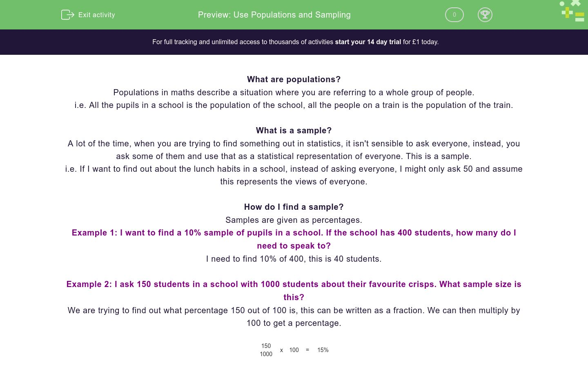Image resolution: width=588 pixels, height=368 pixels.
Task: Toggle the score pill in the header
Action: [x=454, y=15]
